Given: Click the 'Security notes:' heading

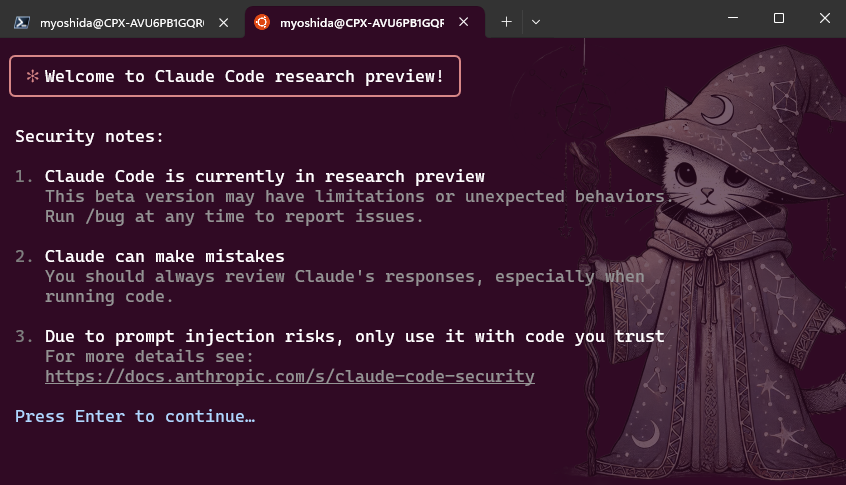Looking at the screenshot, I should point(89,136).
